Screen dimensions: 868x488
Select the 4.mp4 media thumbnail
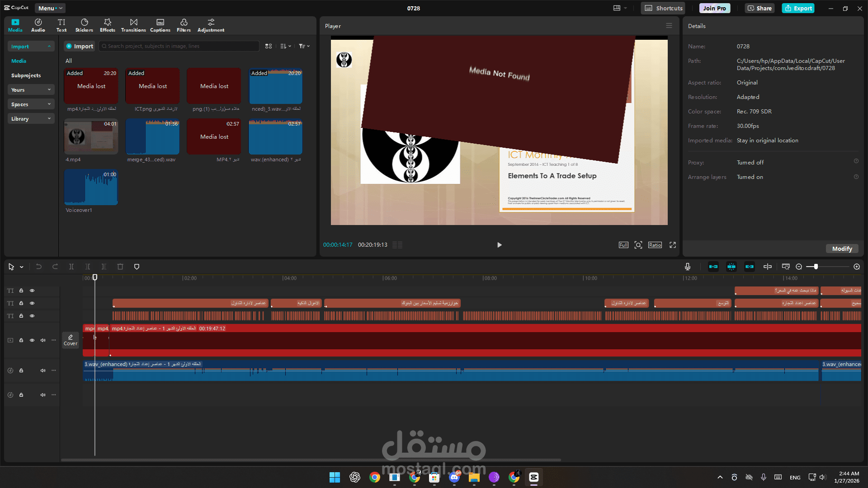[x=91, y=137]
